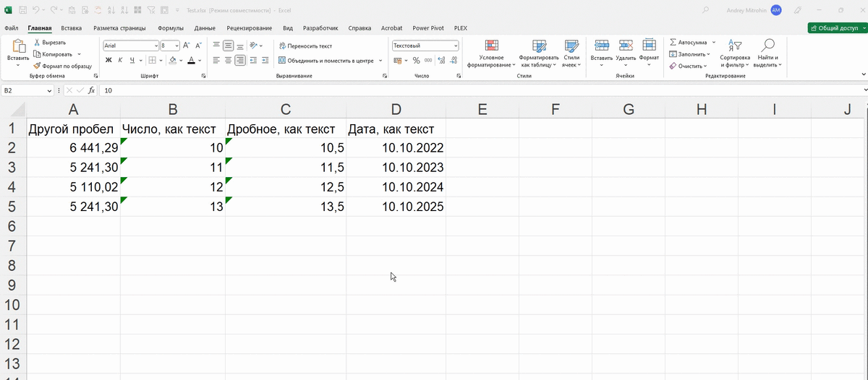This screenshot has height=380, width=868.
Task: Click the Redo arrow in the title bar
Action: coord(55,11)
